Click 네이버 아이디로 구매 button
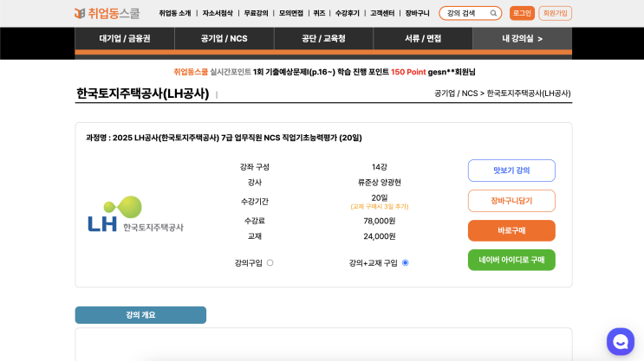Image resolution: width=644 pixels, height=361 pixels. (x=511, y=260)
